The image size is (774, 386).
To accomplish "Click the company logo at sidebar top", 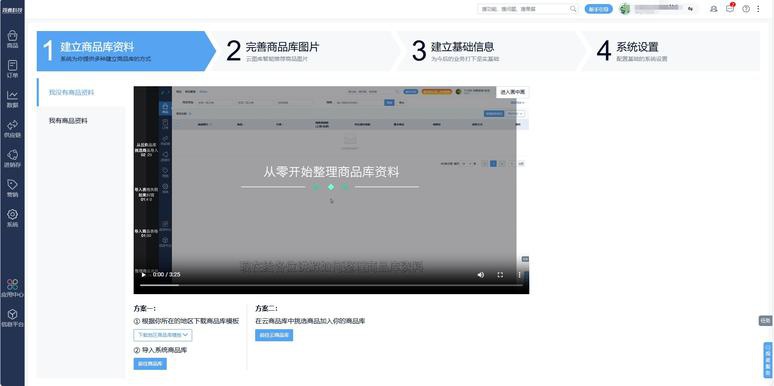I will point(12,10).
